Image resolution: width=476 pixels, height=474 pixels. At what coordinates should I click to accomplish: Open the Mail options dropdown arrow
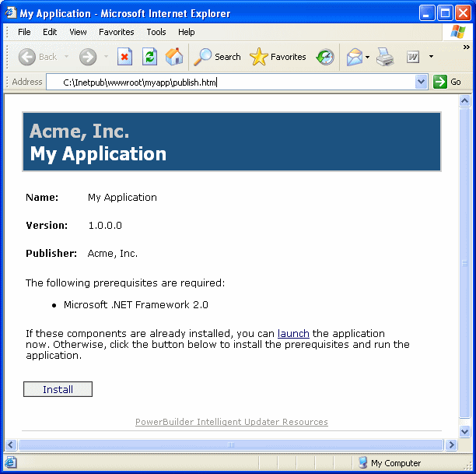click(x=367, y=57)
